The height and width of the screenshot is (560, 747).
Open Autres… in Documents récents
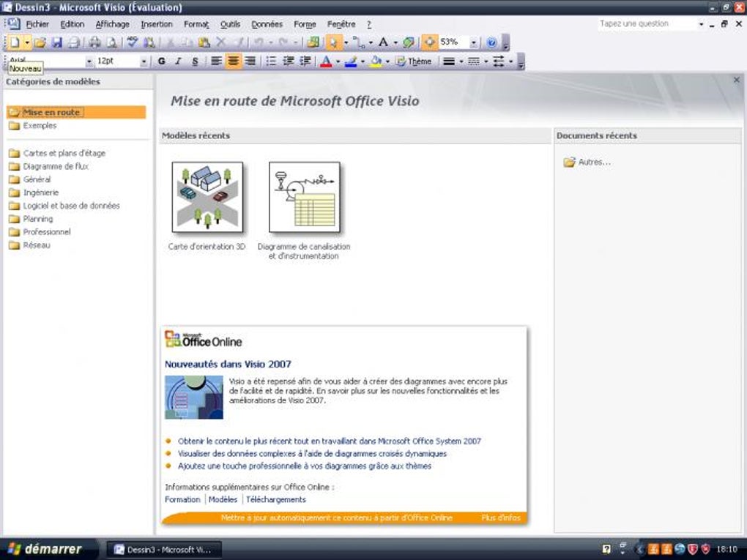587,163
